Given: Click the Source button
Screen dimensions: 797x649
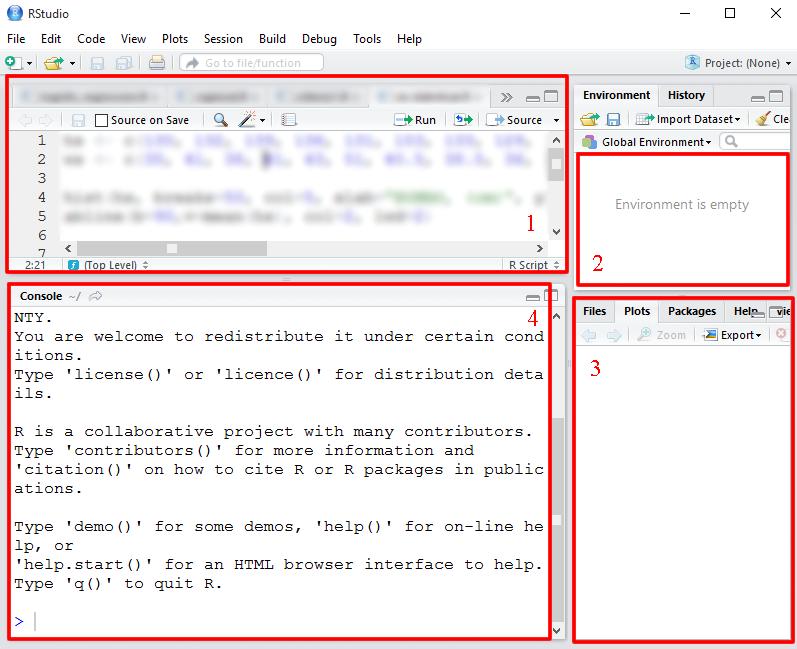Looking at the screenshot, I should (514, 120).
